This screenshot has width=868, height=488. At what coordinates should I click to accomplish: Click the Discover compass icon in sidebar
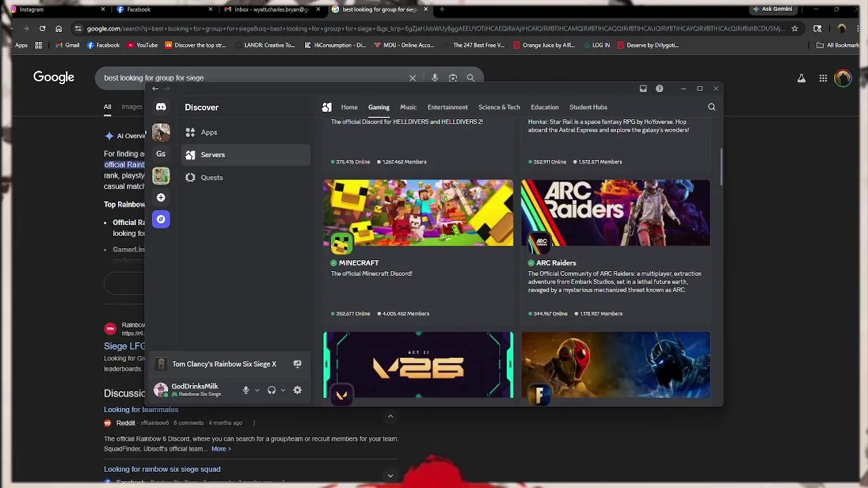161,219
